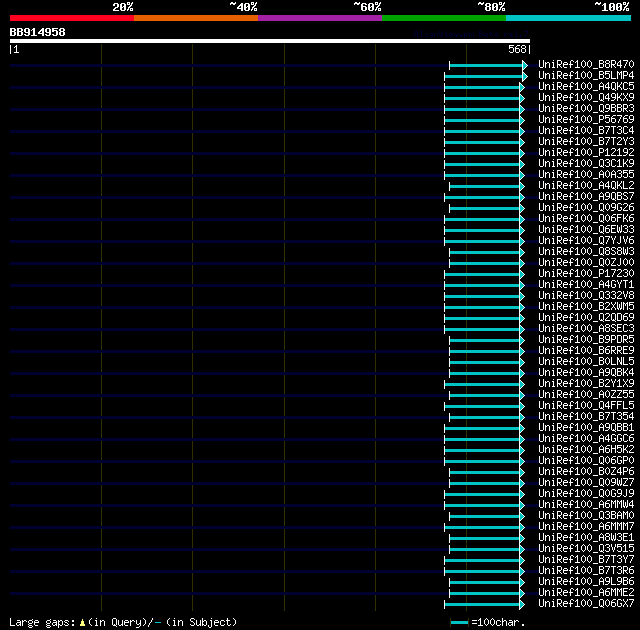
Task: Select the UniRef100_Q06GP0 label
Action: click(586, 461)
